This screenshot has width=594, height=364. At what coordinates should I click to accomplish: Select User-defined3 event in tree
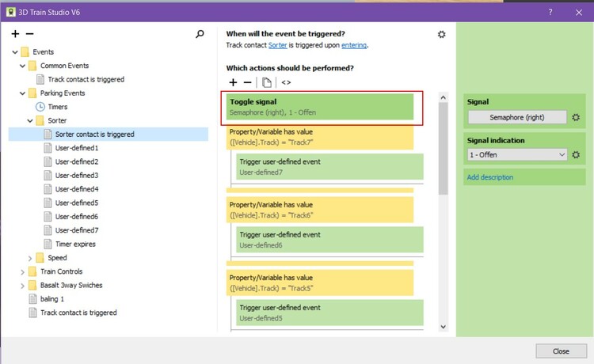pyautogui.click(x=76, y=176)
